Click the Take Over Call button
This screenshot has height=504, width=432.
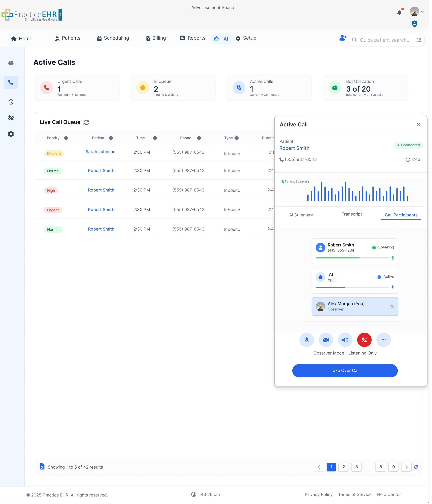tap(345, 370)
